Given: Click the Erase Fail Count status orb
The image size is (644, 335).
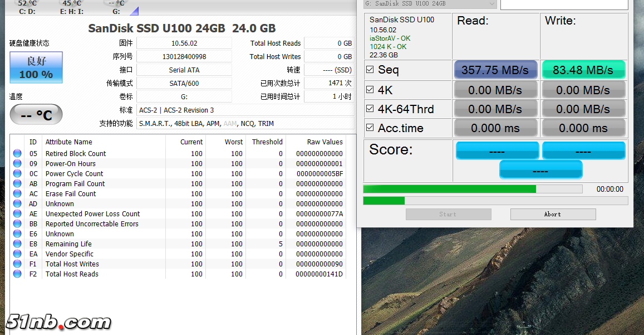Looking at the screenshot, I should click(17, 194).
